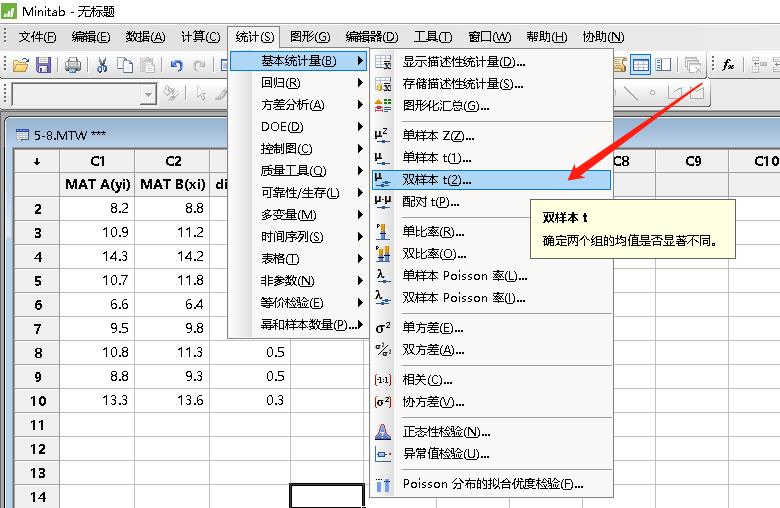Open the toolbar combo box dropdown arrow
The width and height of the screenshot is (780, 508).
pyautogui.click(x=148, y=94)
